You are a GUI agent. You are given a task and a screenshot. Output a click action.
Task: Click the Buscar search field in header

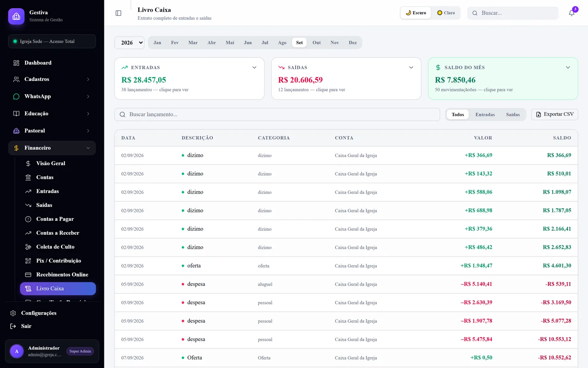pos(513,13)
